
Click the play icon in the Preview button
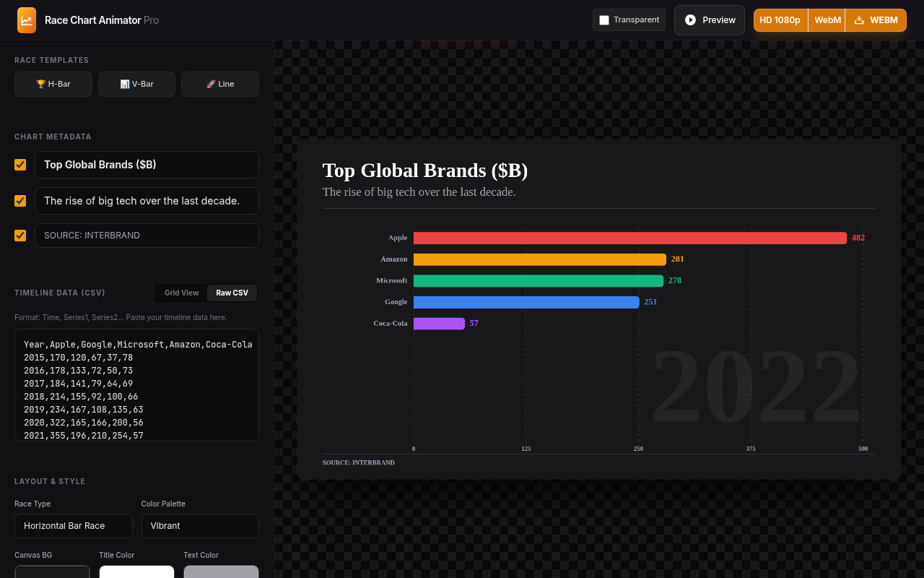(691, 20)
